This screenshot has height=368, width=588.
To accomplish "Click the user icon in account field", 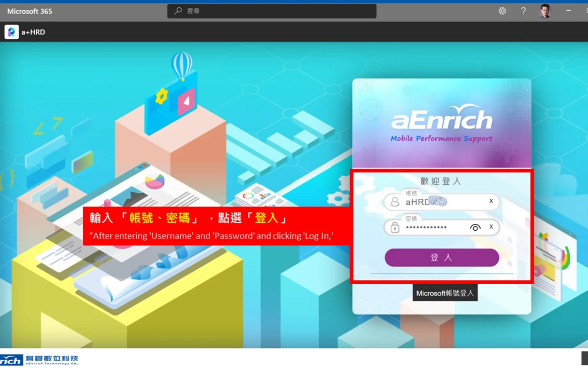I will point(395,202).
